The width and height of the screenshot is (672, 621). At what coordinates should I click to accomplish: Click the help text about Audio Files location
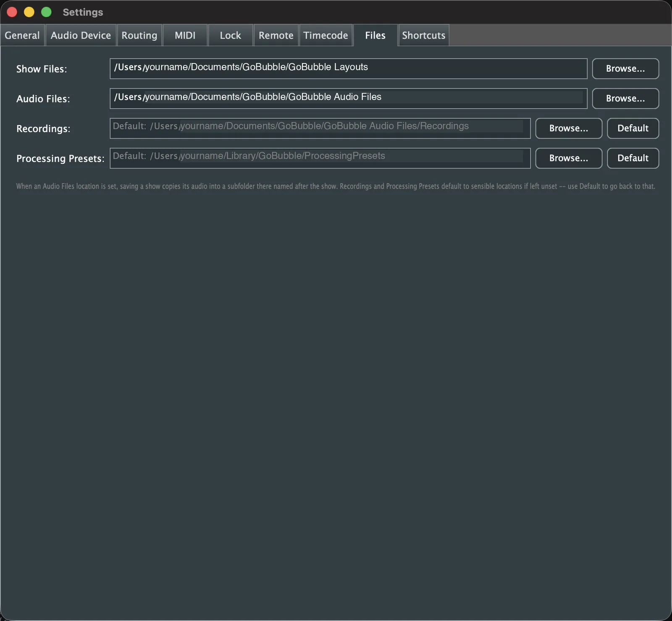336,186
